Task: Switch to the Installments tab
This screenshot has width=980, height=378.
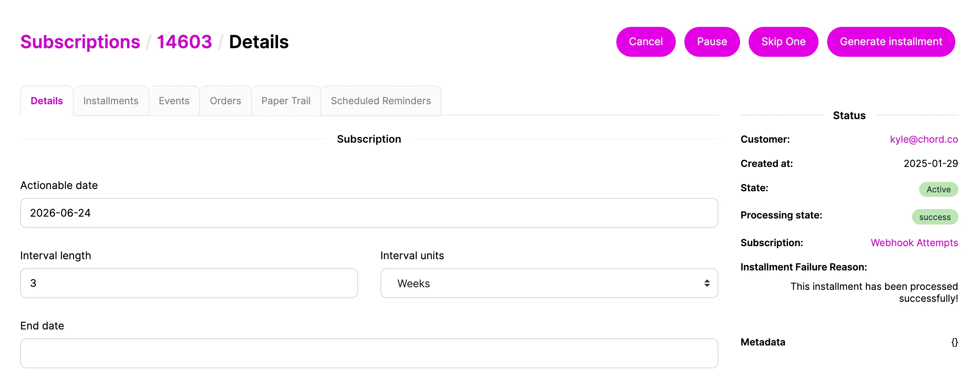Action: (111, 101)
